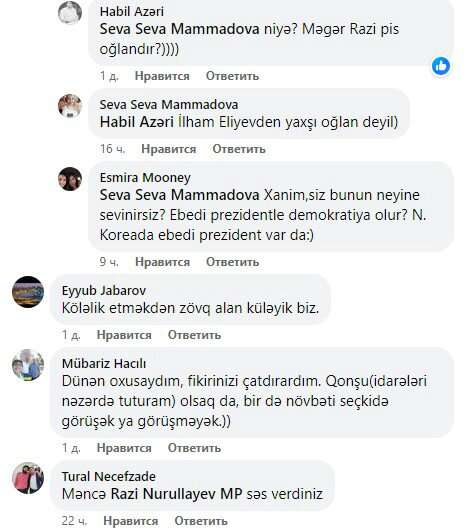This screenshot has width=470, height=532.
Task: Like Habil Azəri's comment via Нравится
Action: [x=162, y=76]
